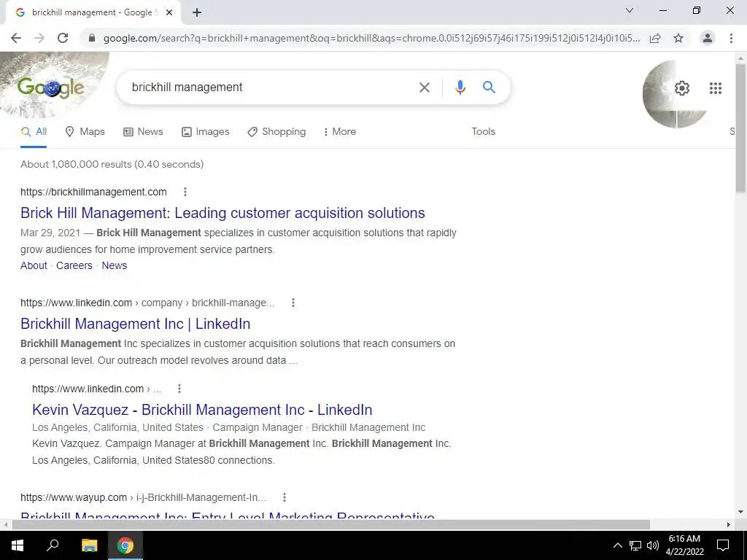The width and height of the screenshot is (747, 560).
Task: Open options for Kevin Vazquez result
Action: click(x=179, y=389)
